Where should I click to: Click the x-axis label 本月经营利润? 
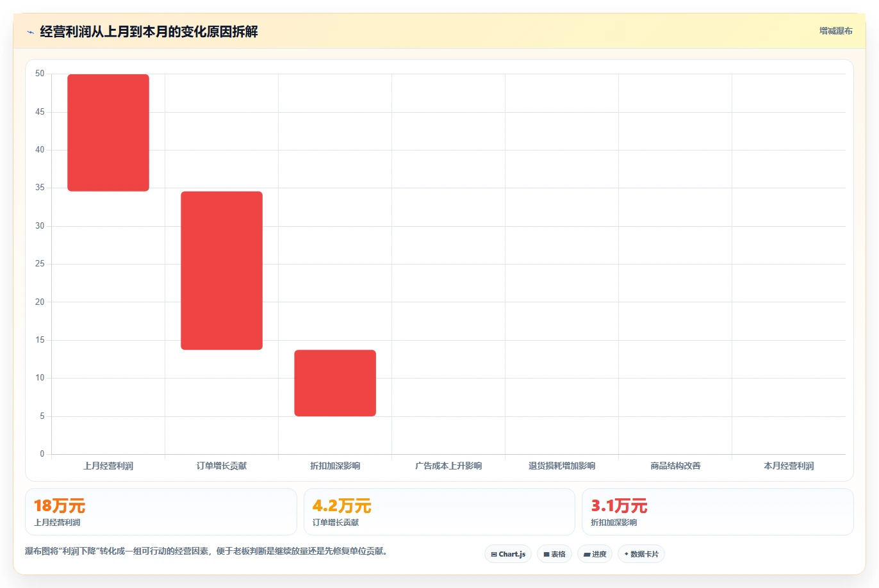789,466
